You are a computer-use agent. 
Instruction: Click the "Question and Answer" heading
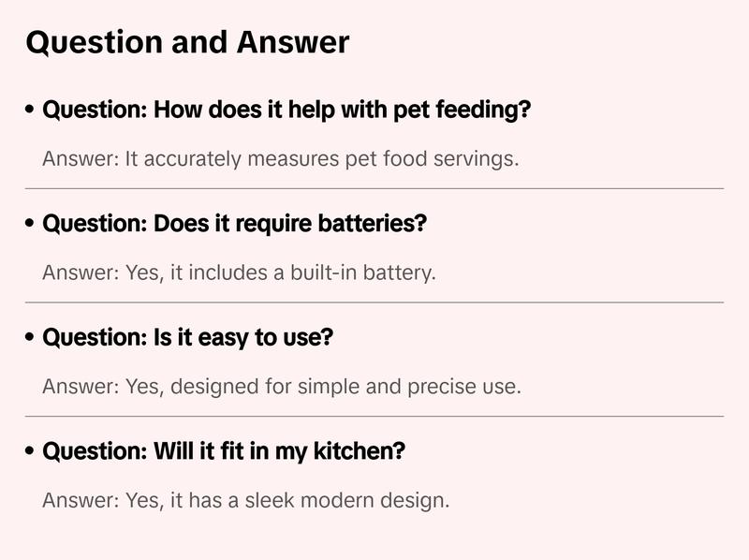[187, 42]
